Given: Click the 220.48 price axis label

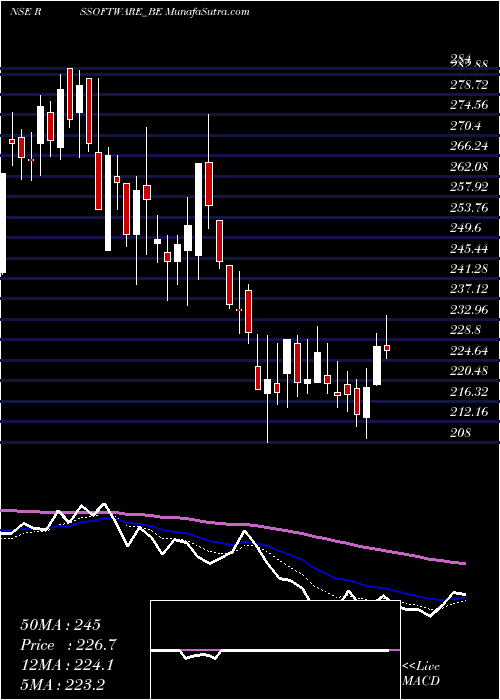Looking at the screenshot, I should [469, 371].
